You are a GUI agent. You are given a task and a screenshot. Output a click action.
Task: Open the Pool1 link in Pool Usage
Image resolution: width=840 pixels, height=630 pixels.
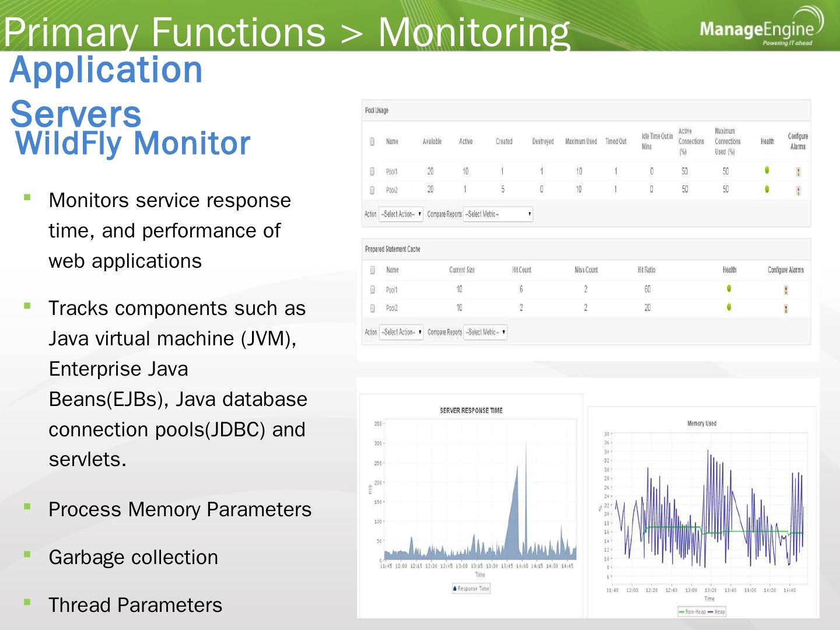tap(391, 172)
